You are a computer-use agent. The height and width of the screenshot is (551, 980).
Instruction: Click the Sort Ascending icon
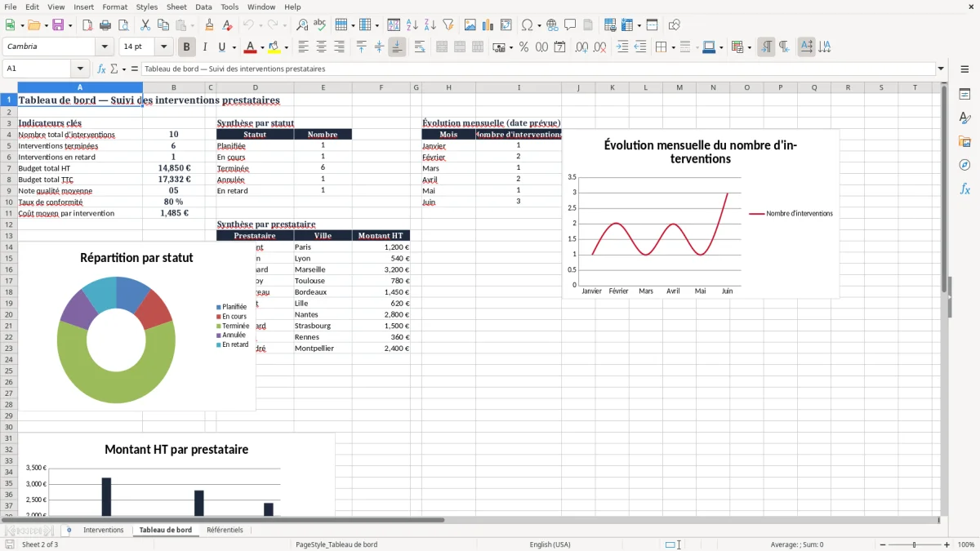point(412,25)
